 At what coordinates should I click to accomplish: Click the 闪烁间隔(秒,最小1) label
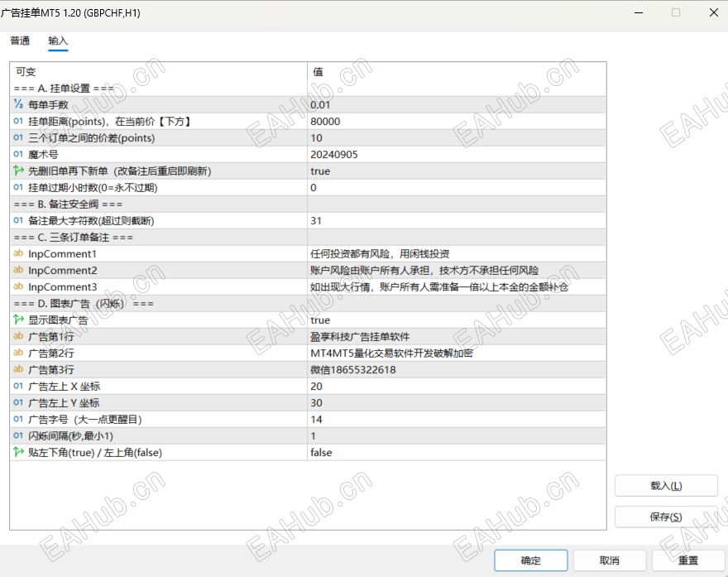coord(70,435)
